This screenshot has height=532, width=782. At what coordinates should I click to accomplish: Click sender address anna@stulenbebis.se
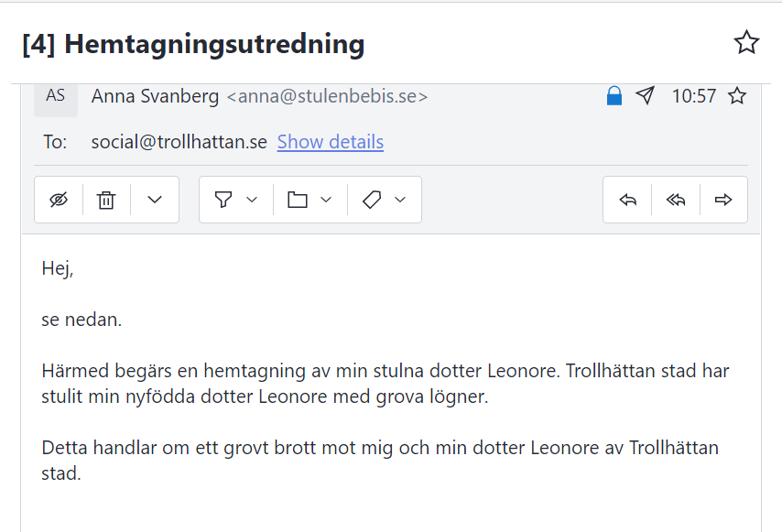[327, 96]
